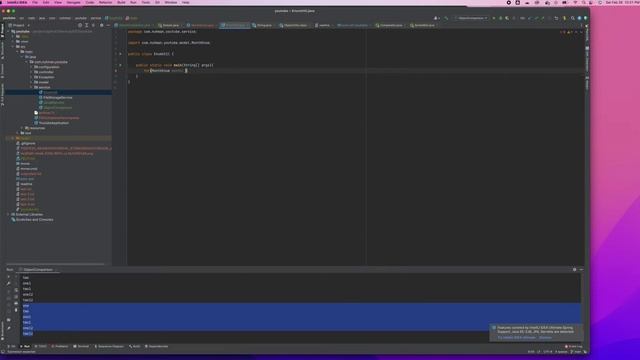The width and height of the screenshot is (640, 360).
Task: Click the print icon in Run console
Action: [x=16, y=303]
